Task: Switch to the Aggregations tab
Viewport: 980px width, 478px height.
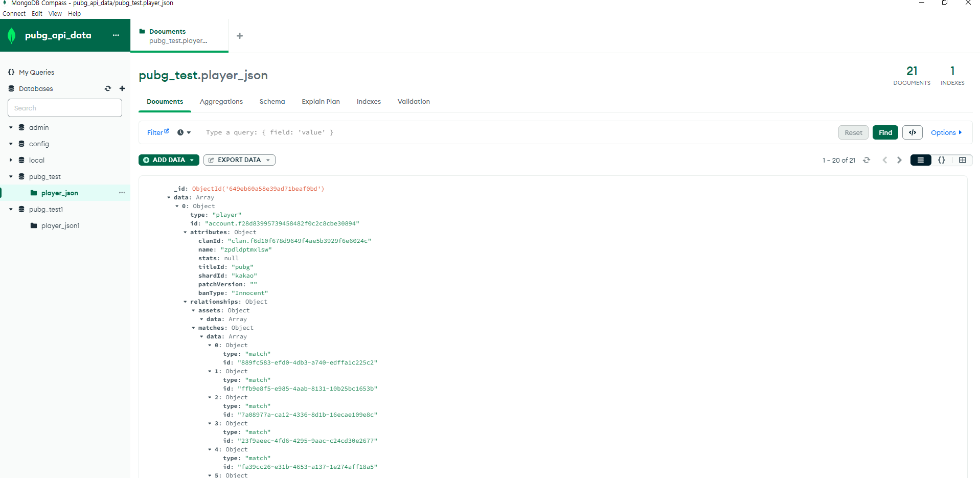Action: click(x=221, y=102)
